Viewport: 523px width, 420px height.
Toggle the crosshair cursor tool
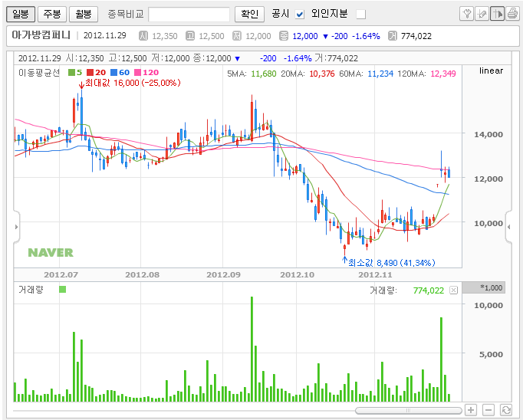point(497,14)
